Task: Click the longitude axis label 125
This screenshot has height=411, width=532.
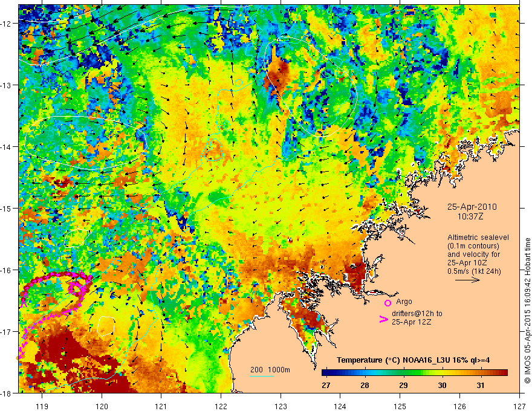Action: [x=400, y=406]
